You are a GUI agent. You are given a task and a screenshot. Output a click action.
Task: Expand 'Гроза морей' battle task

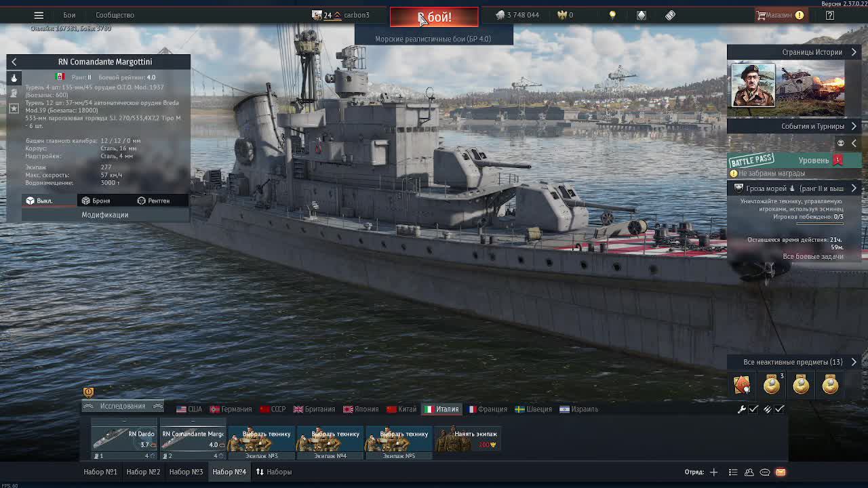click(795, 188)
